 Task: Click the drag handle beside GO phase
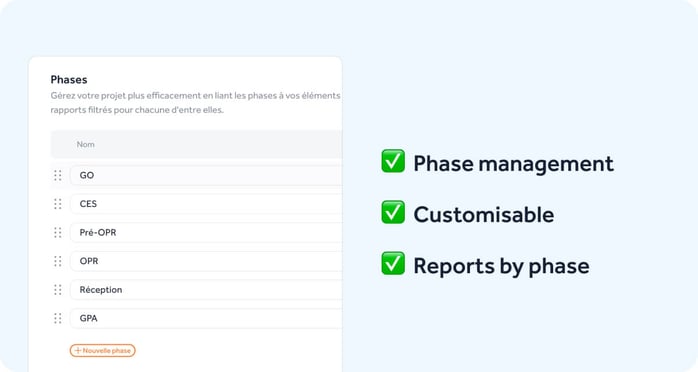58,175
